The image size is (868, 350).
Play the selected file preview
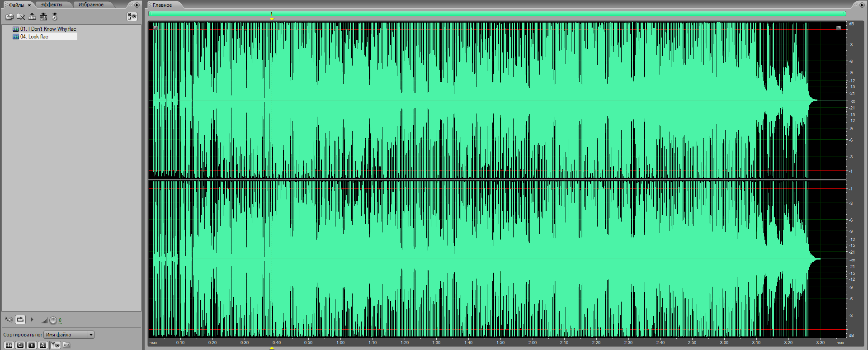pos(32,320)
